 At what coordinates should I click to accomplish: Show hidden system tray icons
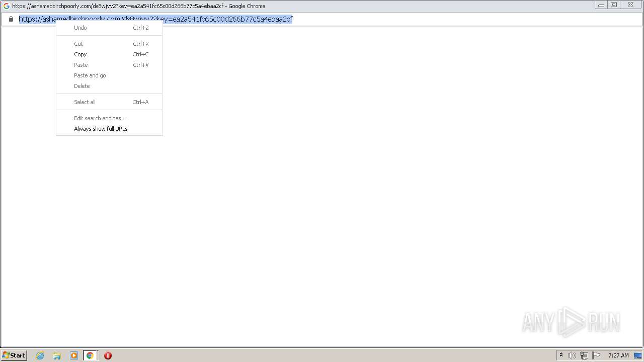(561, 355)
